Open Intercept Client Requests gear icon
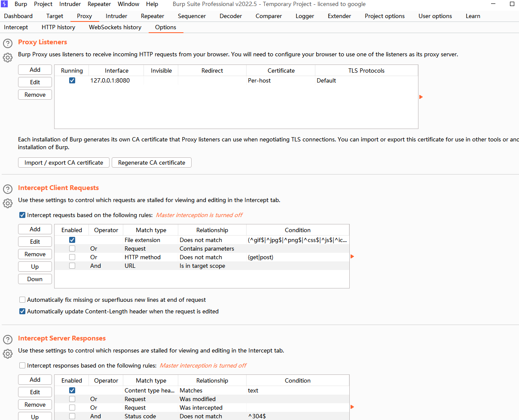 tap(8, 203)
